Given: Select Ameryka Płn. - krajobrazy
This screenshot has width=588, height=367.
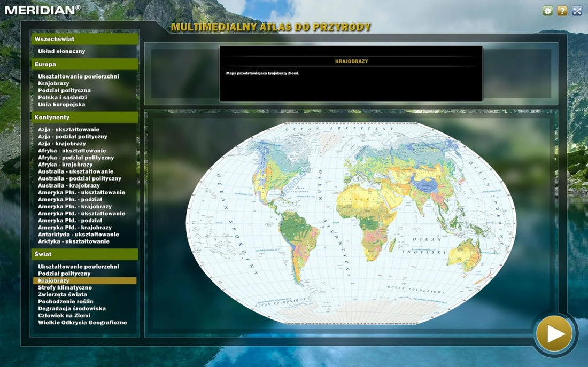Looking at the screenshot, I should (75, 207).
